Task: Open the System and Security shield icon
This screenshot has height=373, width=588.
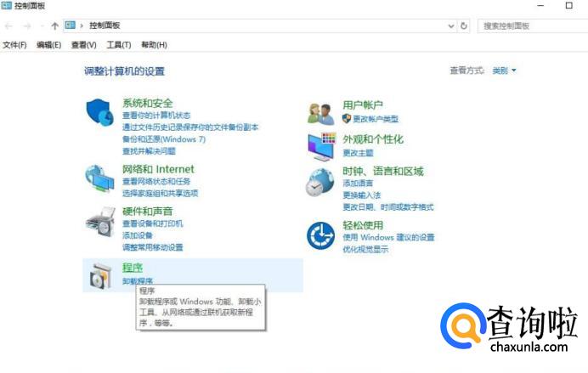Action: click(99, 112)
